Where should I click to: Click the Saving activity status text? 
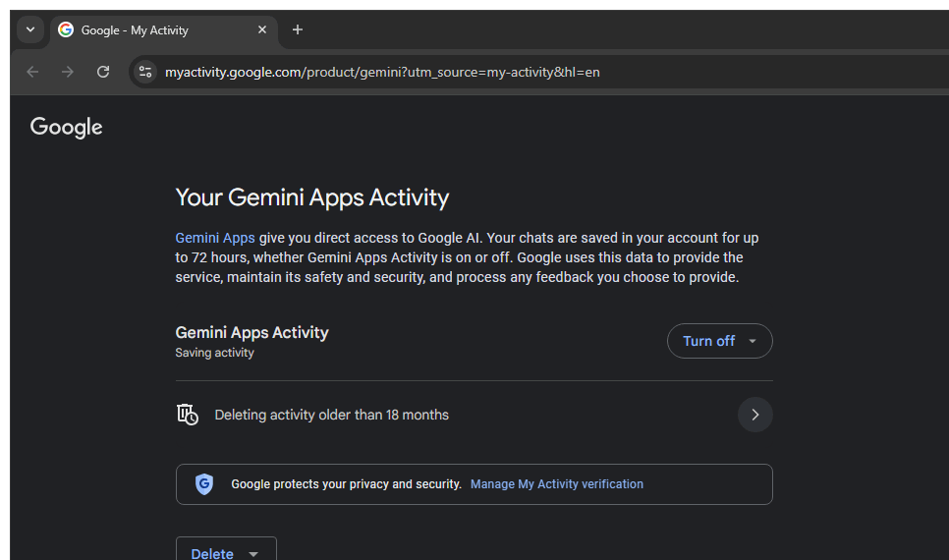(x=215, y=353)
